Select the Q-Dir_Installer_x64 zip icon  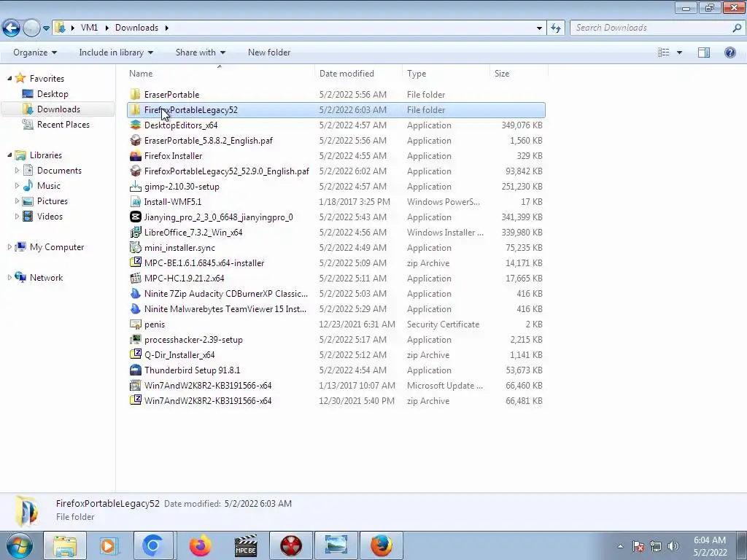[135, 354]
